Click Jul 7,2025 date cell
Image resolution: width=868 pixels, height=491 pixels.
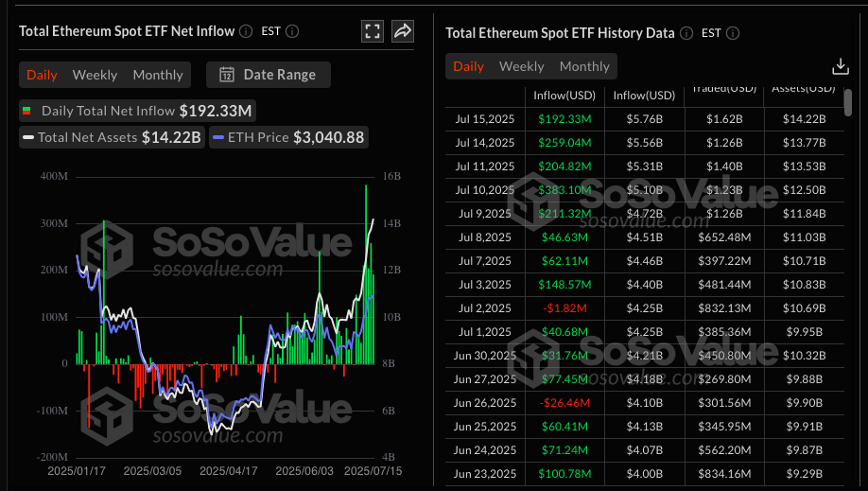[x=485, y=261]
